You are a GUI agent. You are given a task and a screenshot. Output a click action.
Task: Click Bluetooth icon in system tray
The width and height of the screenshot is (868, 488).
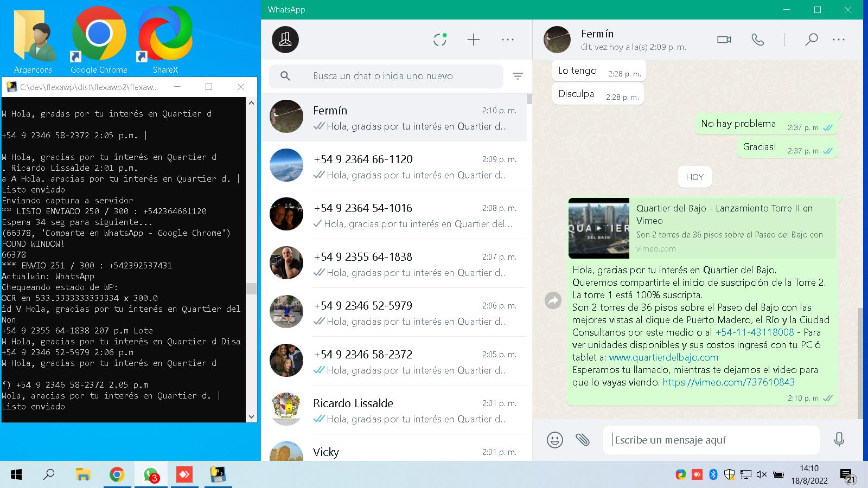[x=713, y=474]
